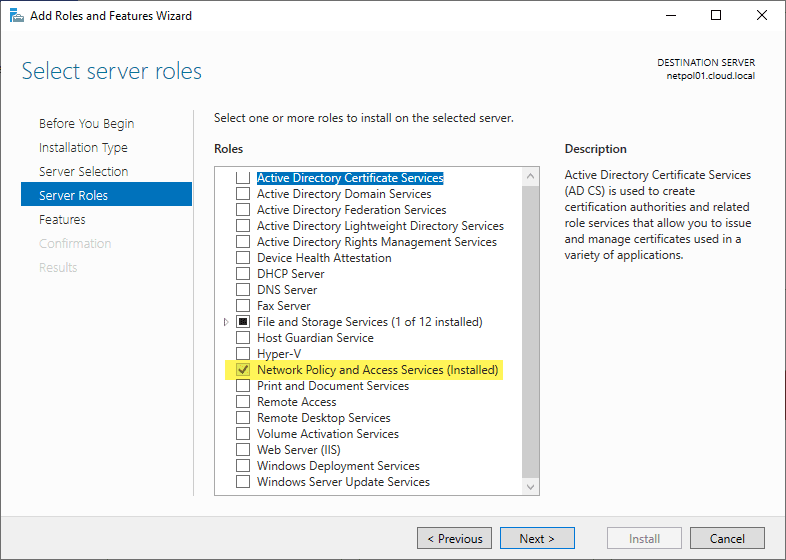The image size is (786, 560).
Task: Go to Installation Type step
Action: 83,148
